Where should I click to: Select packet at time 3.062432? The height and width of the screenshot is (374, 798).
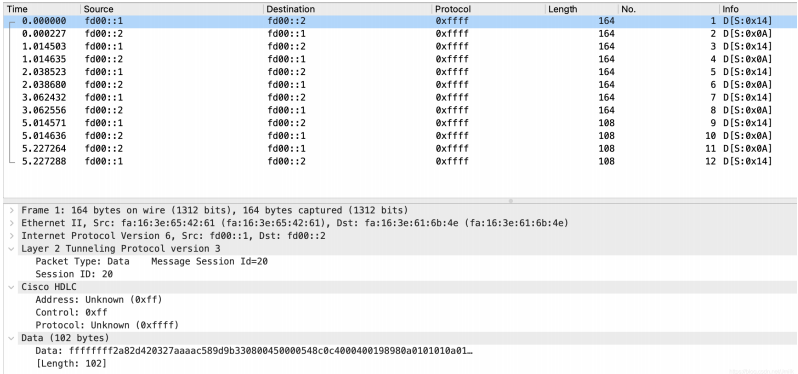point(400,97)
